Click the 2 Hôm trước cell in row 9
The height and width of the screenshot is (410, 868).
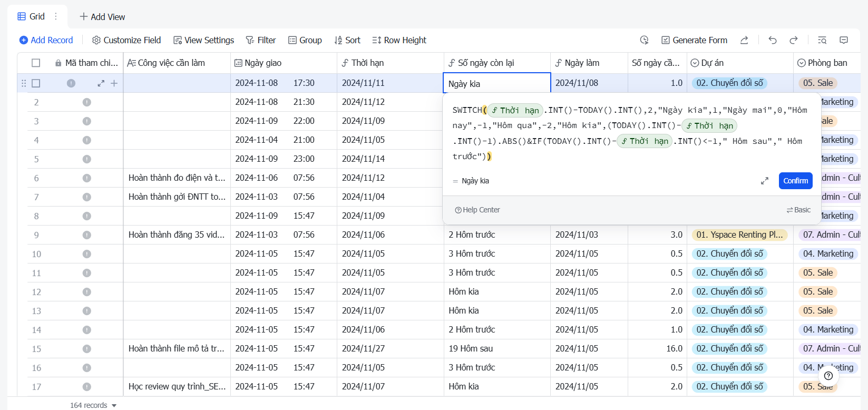(x=497, y=235)
